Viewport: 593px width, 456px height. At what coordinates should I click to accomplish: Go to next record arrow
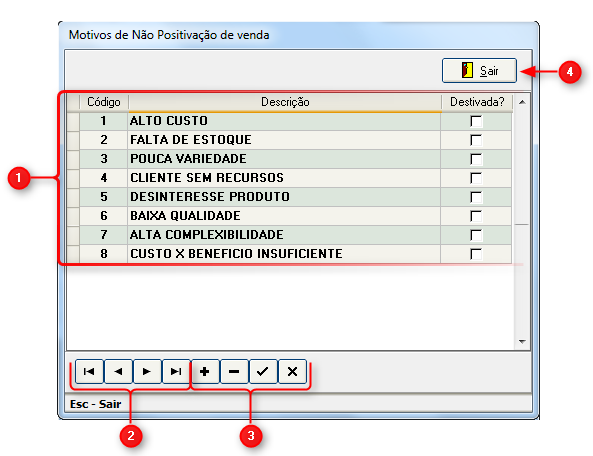(x=147, y=371)
